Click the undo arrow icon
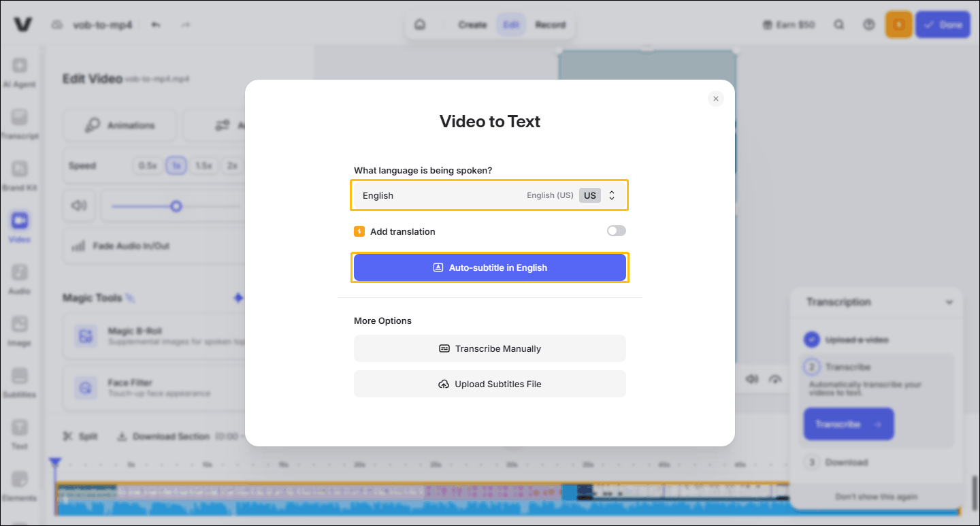 point(156,25)
